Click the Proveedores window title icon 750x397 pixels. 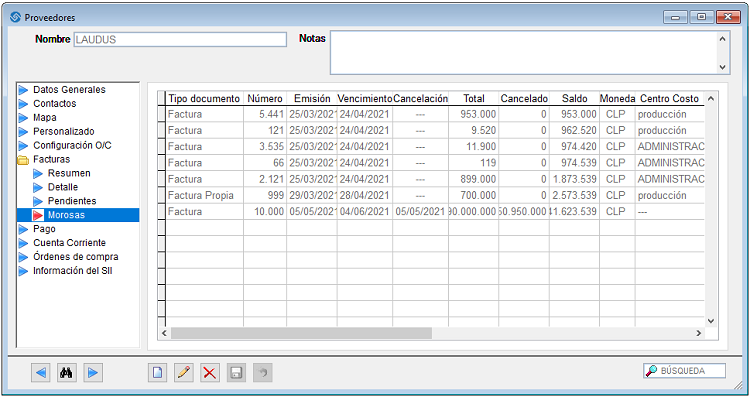pyautogui.click(x=15, y=17)
